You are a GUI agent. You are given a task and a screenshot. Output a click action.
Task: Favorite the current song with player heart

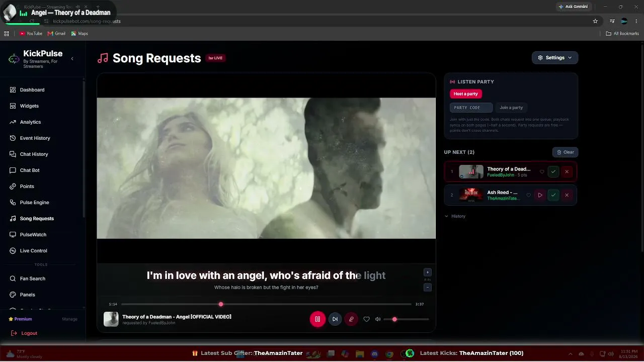[x=366, y=319]
